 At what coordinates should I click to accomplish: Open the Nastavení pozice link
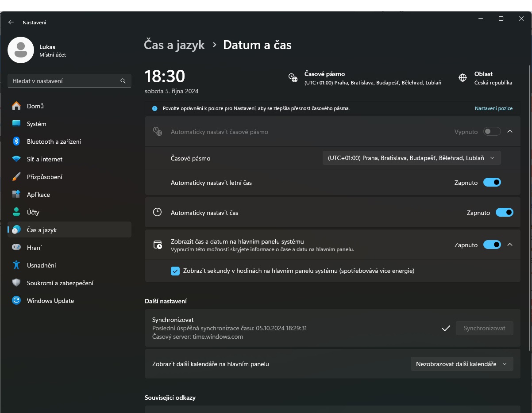point(493,108)
